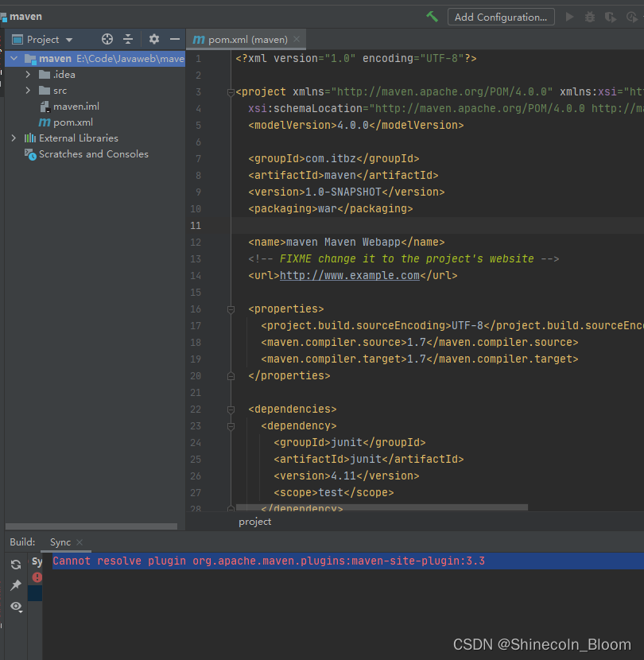Open the Add Configuration... dialog
The image size is (644, 660).
[x=501, y=17]
